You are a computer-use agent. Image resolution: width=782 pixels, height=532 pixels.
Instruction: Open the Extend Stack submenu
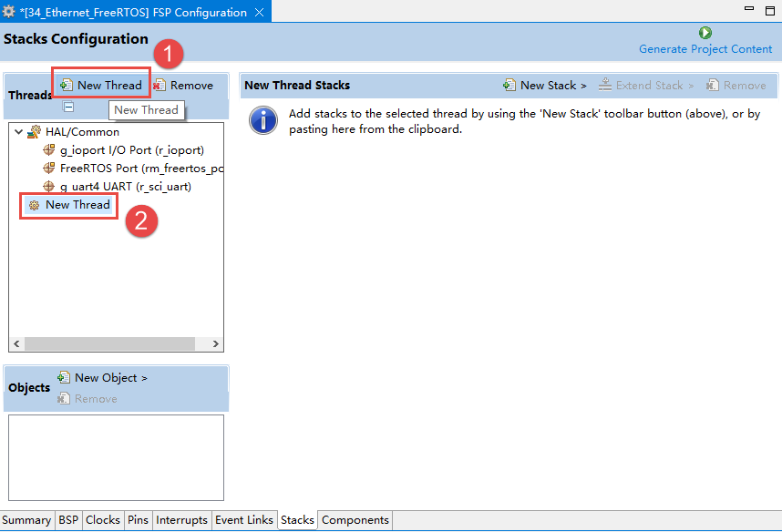(x=691, y=86)
